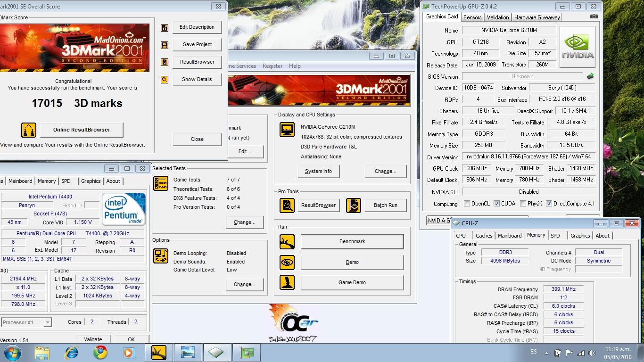Click Change button under Selected Tests
Image resolution: width=644 pixels, height=362 pixels.
(x=245, y=222)
